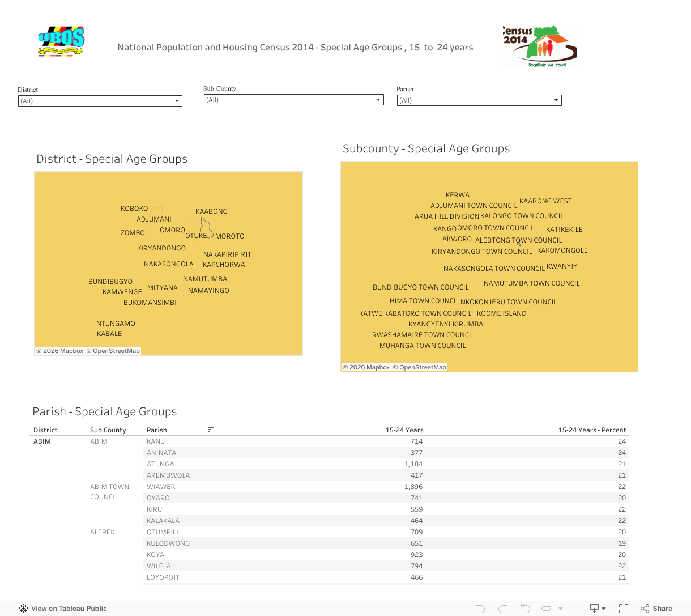
Task: Select KYANGYENYI KIRUMBA on subcounty map
Action: click(x=446, y=324)
